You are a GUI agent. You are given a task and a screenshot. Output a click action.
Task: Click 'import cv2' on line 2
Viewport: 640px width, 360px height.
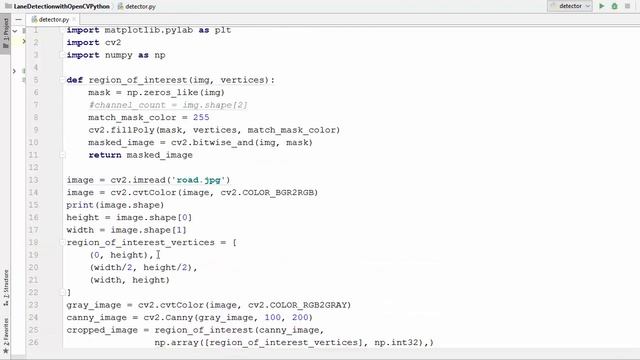[x=94, y=42]
